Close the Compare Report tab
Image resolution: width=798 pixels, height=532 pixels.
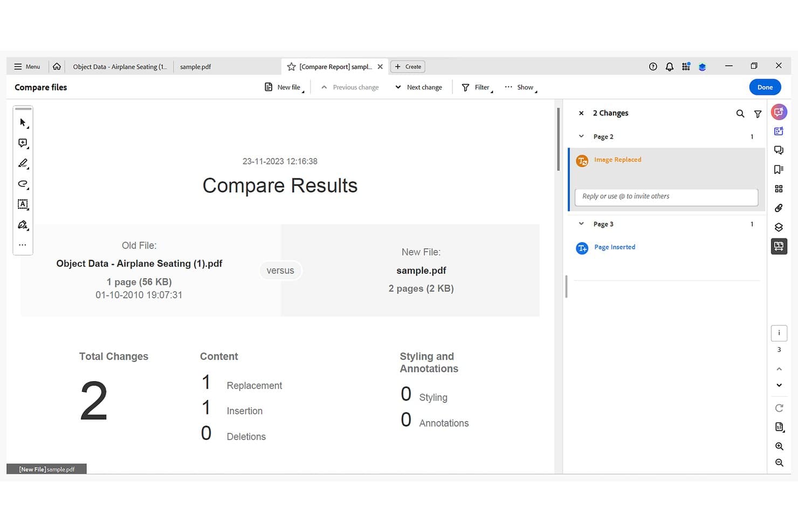coord(380,67)
